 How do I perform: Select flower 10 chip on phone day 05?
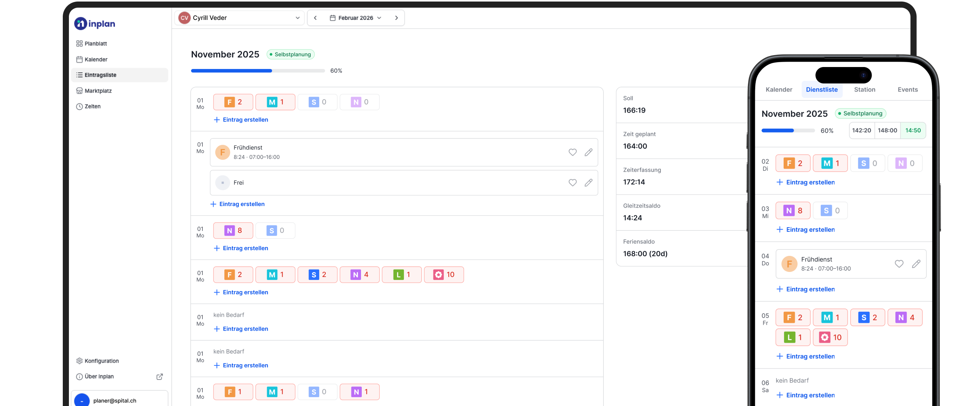pyautogui.click(x=830, y=337)
